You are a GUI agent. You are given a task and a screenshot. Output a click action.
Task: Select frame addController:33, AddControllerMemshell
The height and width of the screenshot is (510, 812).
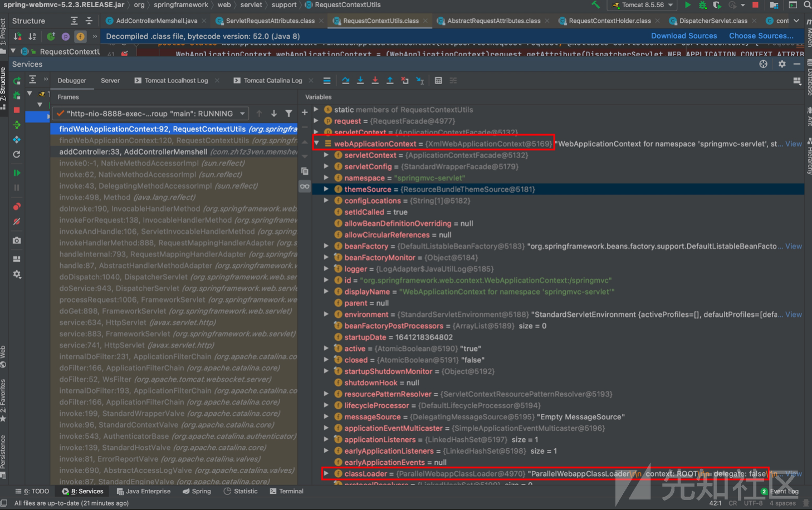[x=175, y=152]
